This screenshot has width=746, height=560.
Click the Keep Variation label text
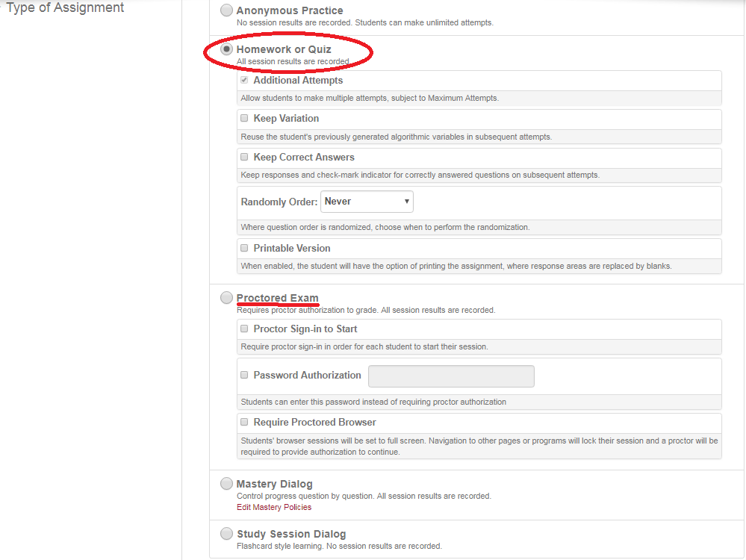click(x=286, y=118)
